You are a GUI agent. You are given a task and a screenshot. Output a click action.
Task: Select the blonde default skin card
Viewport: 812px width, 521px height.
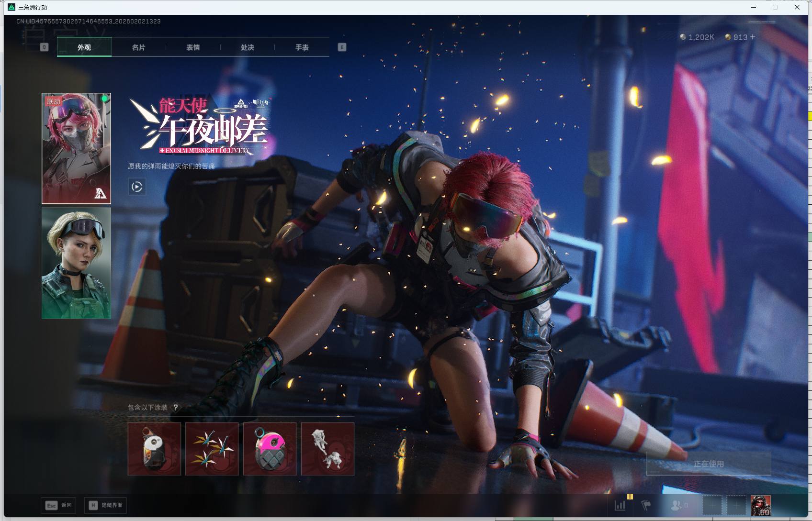[76, 263]
